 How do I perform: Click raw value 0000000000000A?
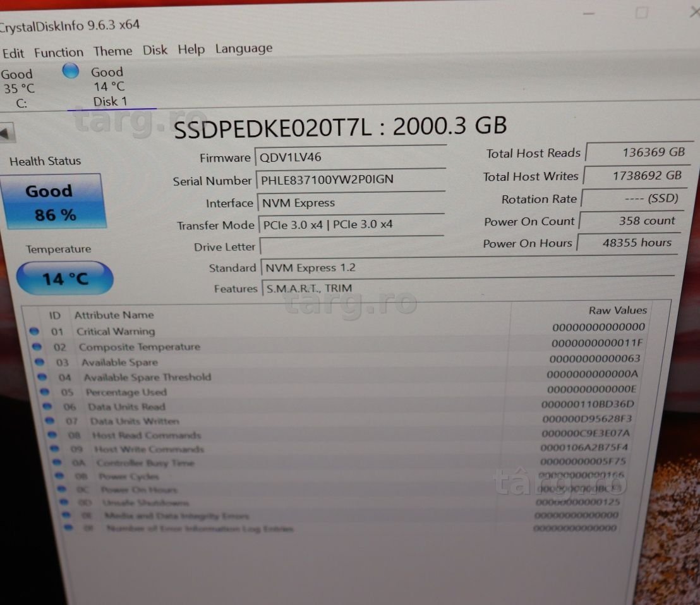(593, 374)
